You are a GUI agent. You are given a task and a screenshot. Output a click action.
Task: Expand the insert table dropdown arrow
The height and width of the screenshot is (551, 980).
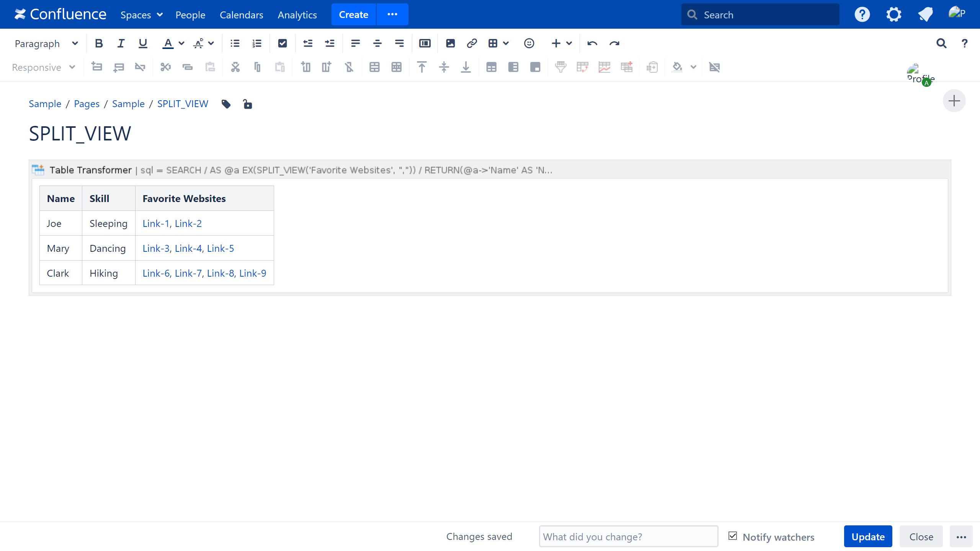pyautogui.click(x=506, y=43)
